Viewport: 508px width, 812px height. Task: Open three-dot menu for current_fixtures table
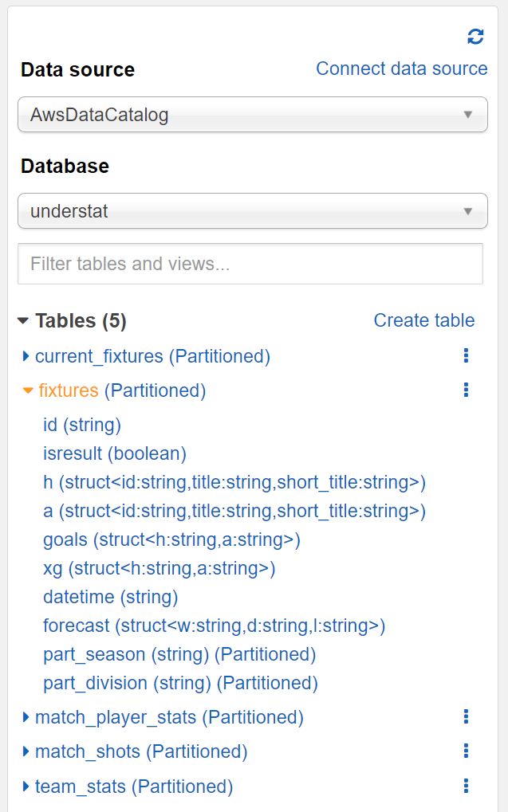(467, 356)
